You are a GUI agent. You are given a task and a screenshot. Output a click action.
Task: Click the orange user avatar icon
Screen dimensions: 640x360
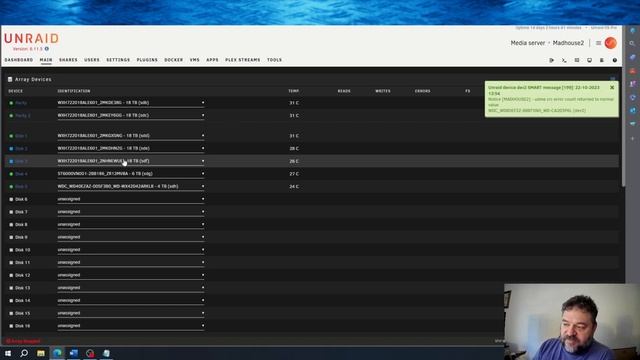click(611, 43)
